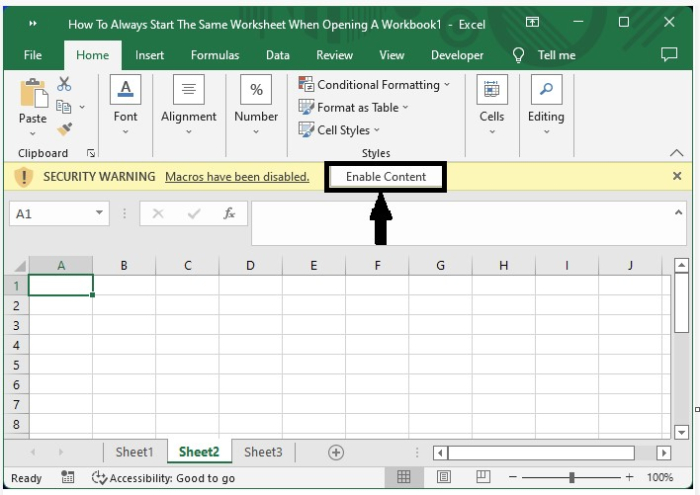Screen dimensions: 700x495
Task: Open the Name Box dropdown arrow
Action: click(99, 213)
